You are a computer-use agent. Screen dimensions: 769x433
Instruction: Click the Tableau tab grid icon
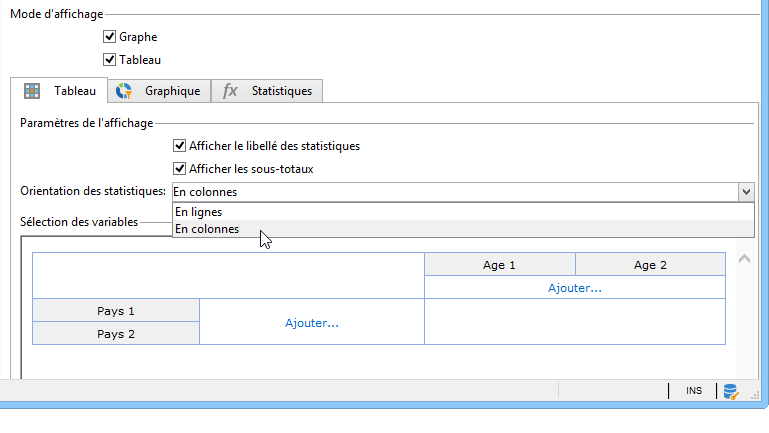[x=32, y=91]
